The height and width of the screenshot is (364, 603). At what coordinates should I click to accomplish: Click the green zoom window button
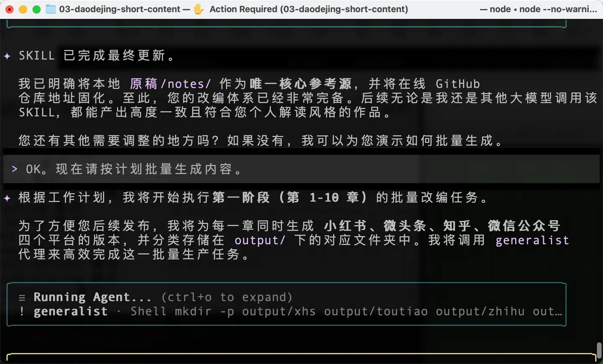[36, 9]
